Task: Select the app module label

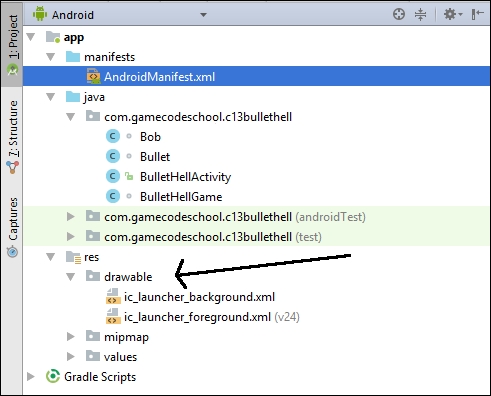Action: 74,38
